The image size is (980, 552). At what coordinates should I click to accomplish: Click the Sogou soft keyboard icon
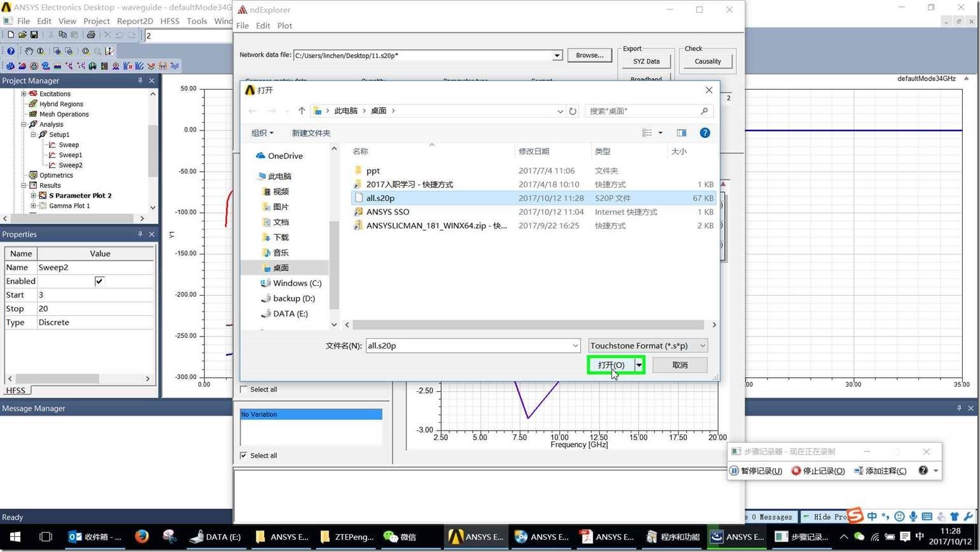[x=927, y=516]
